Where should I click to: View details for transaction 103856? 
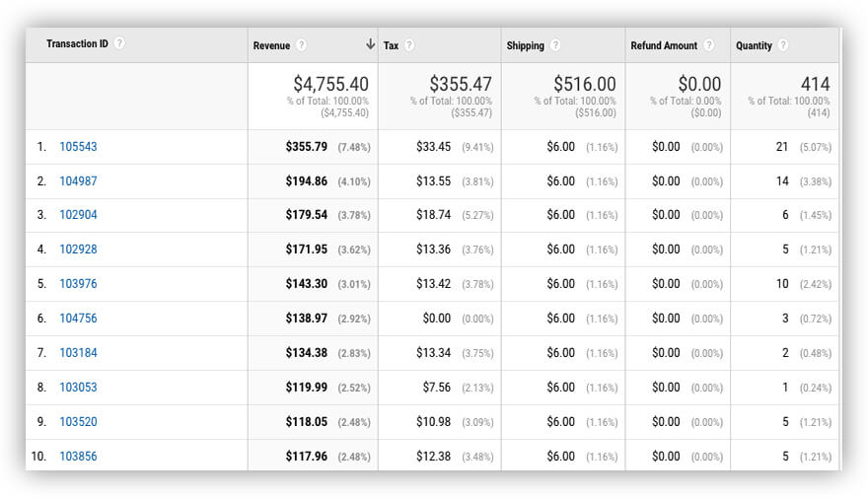[78, 457]
